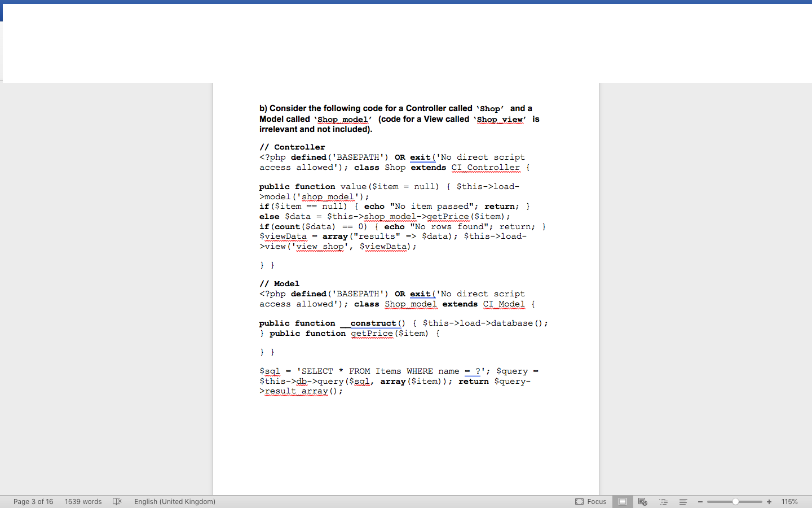Click the zoom slider handle
Image resolution: width=812 pixels, height=508 pixels.
tap(735, 501)
